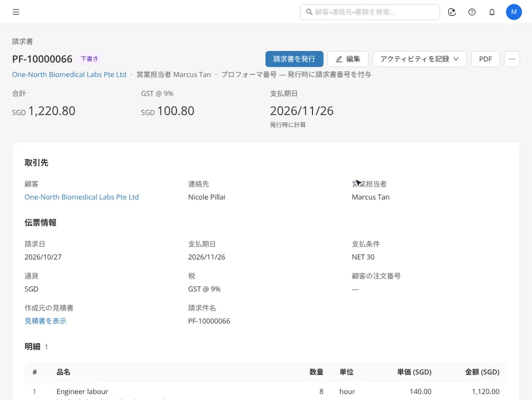Click the 下書き status badge

[89, 59]
